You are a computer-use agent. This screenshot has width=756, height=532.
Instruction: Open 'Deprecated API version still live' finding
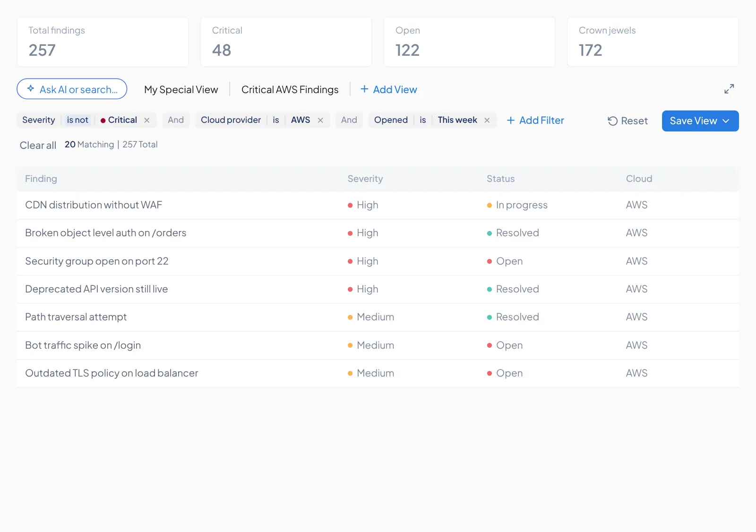coord(96,289)
